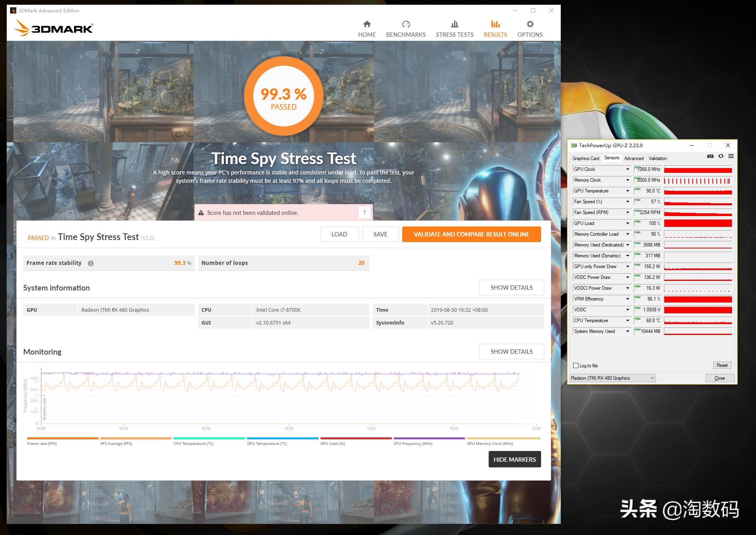The image size is (756, 535).
Task: Toggle the GPU Load (%) legend swatch
Action: (x=356, y=439)
